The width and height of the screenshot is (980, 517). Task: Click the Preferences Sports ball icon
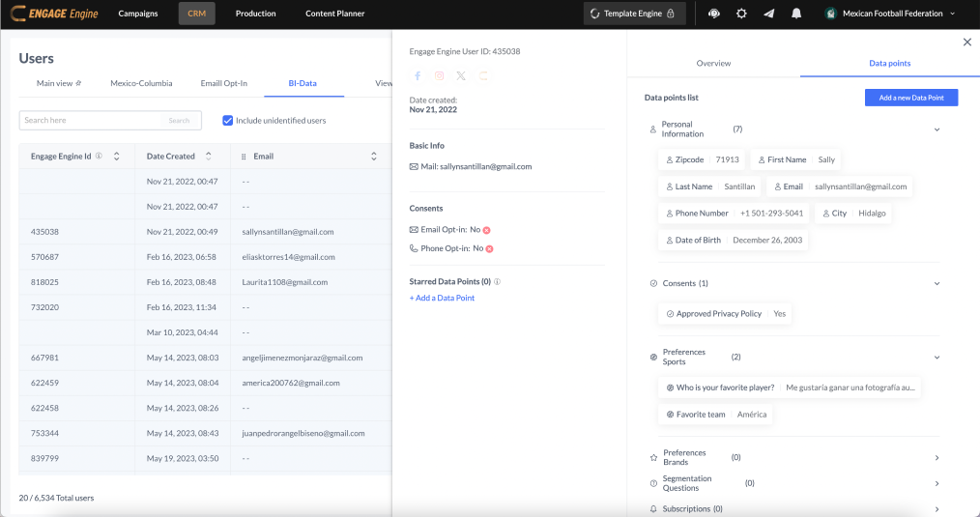(653, 357)
